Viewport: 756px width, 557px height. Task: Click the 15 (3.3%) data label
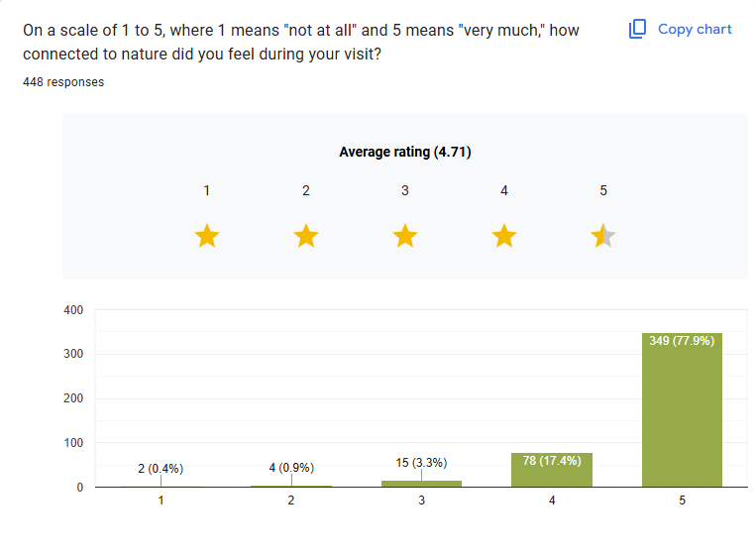point(421,462)
